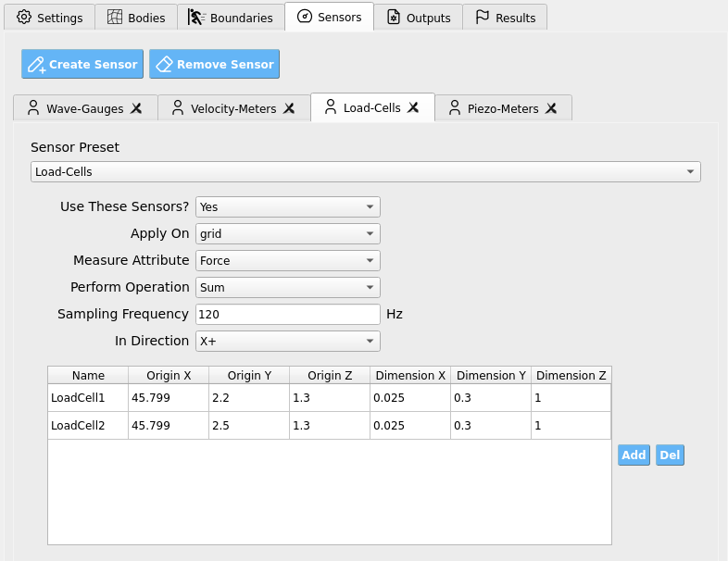Click LoadCell1 Origin Y value 2.2
728x561 pixels.
coord(249,398)
